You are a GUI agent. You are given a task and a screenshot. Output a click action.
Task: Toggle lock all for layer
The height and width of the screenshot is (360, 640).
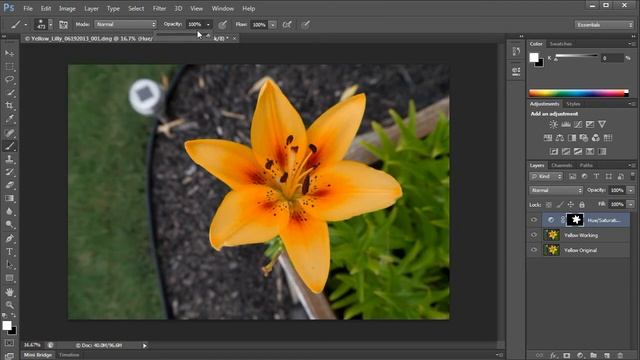pos(582,204)
